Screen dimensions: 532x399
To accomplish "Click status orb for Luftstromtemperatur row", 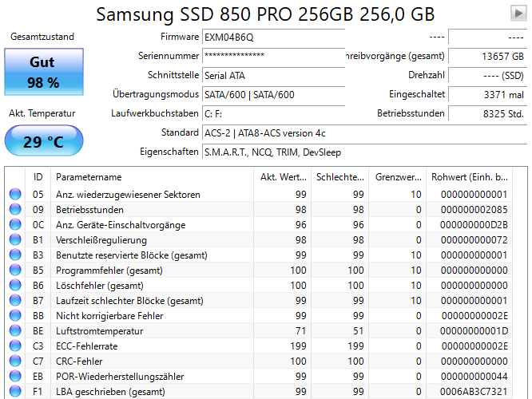I will (x=15, y=331).
